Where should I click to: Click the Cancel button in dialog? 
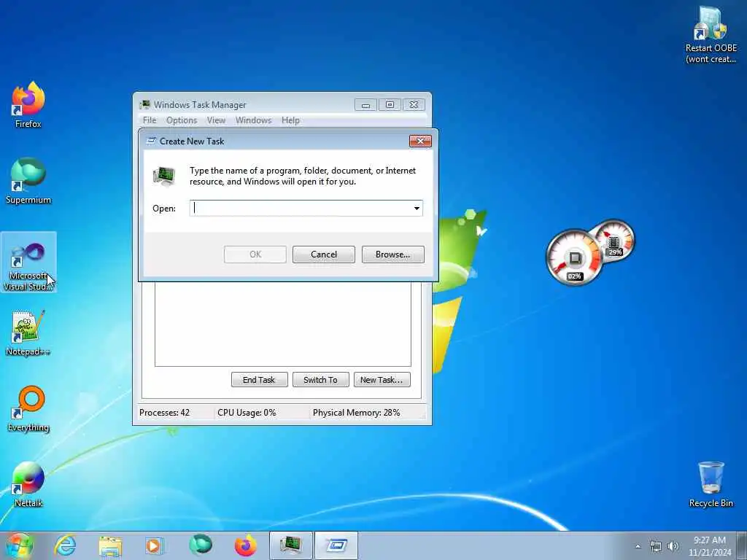323,254
